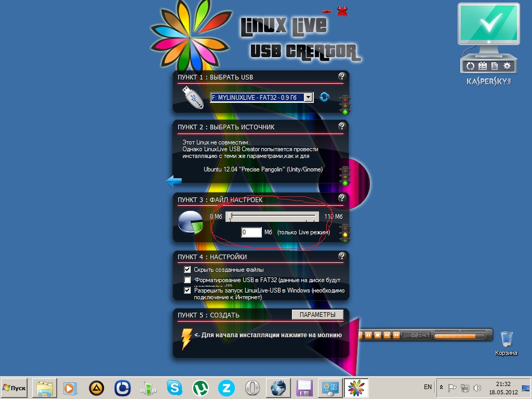This screenshot has height=399, width=532.
Task: Click the 'ПУНКТ 5 : СОЗДАТЬ' heading
Action: [x=208, y=315]
